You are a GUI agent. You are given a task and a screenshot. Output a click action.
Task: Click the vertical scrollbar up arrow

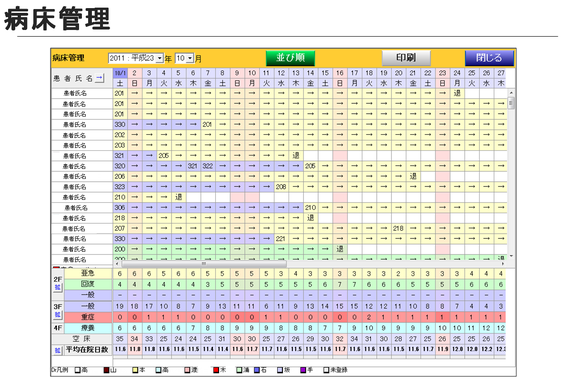click(511, 92)
